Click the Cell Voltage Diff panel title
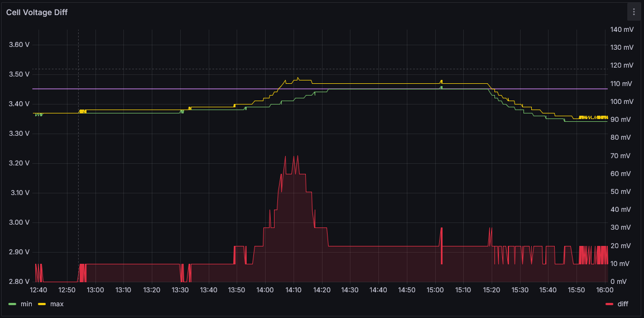Screen dimensions: 644x318 coord(37,12)
